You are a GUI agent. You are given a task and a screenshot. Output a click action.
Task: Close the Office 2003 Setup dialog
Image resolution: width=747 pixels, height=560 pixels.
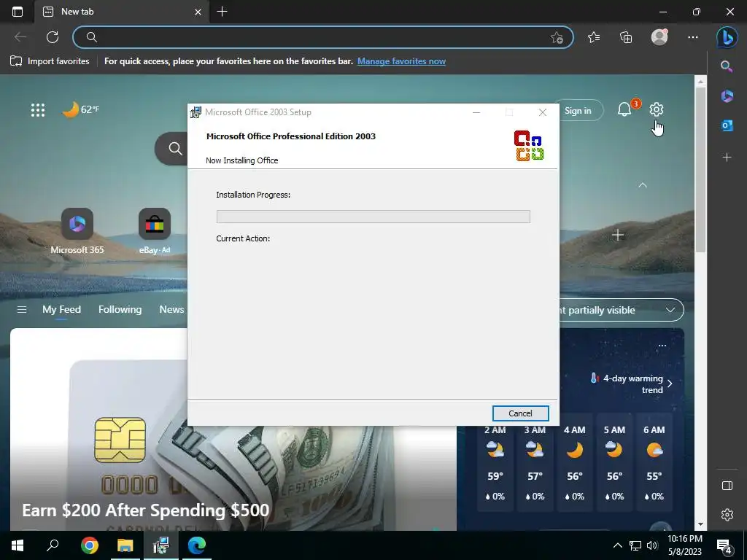coord(542,112)
